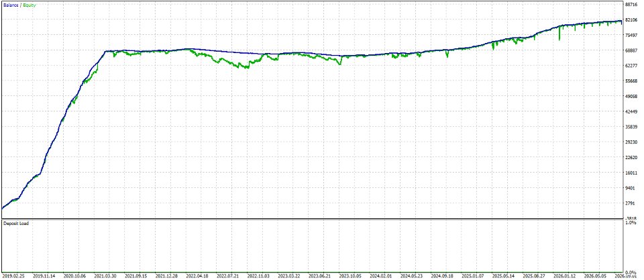This screenshot has width=644, height=280.
Task: Click the 16011 y-axis value
Action: [631, 173]
